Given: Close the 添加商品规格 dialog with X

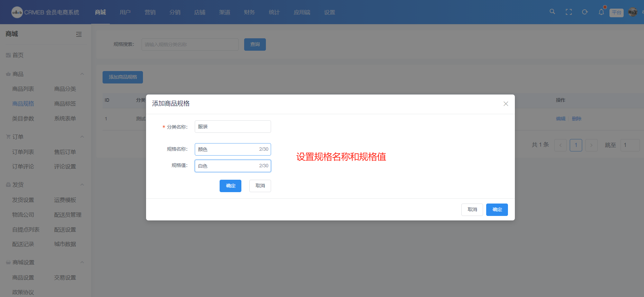Looking at the screenshot, I should (506, 104).
